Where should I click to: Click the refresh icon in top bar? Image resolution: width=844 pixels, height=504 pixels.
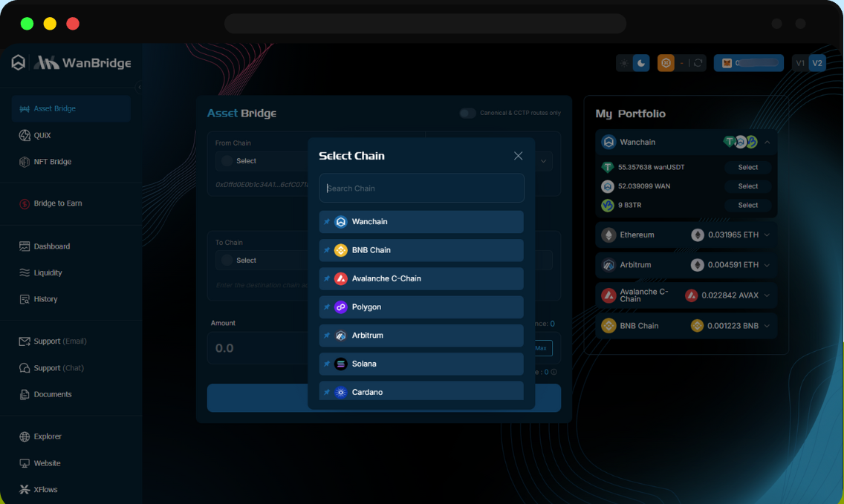pos(698,63)
